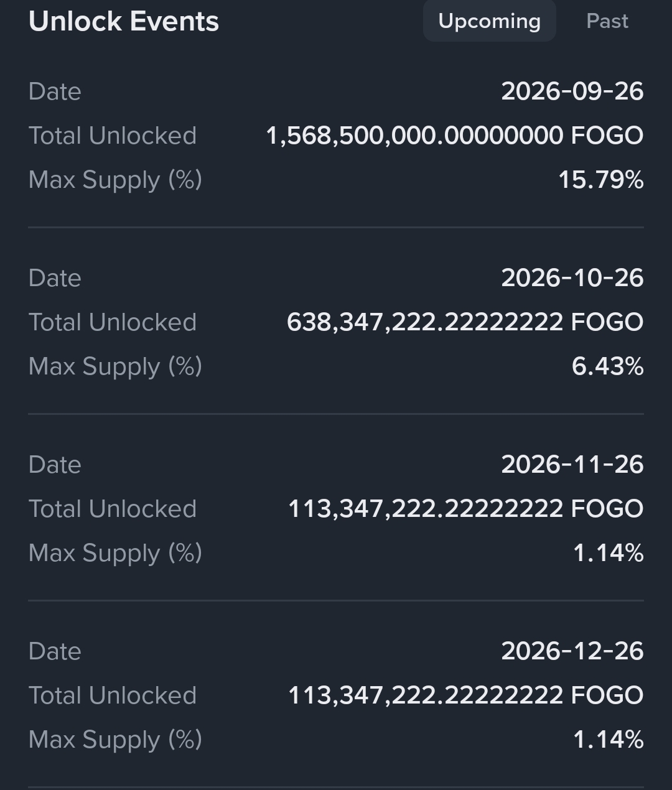Click Total Unlocked amount for 2026-12-26 event

[x=465, y=695]
